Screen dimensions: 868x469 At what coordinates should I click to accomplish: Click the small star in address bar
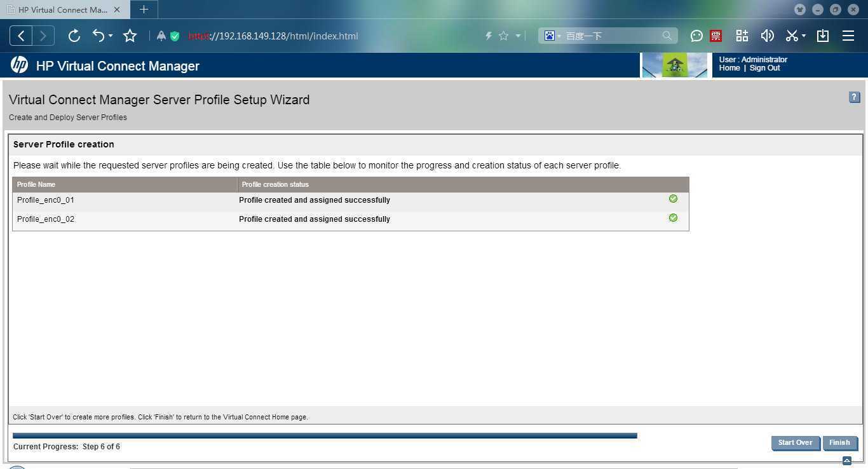(x=503, y=36)
